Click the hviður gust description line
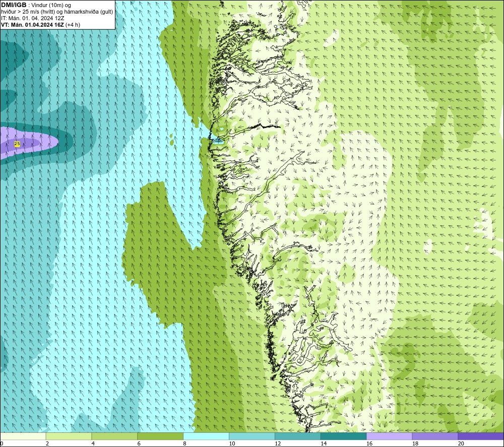504x447 pixels. coord(57,12)
